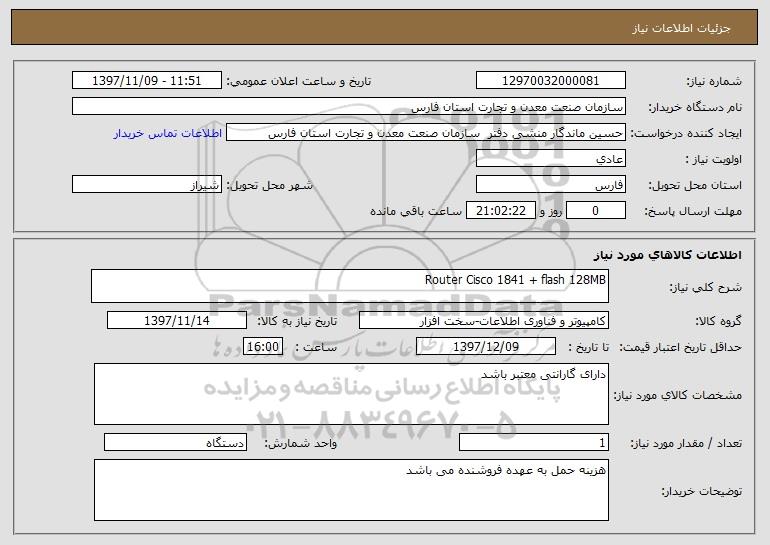Click the buyer notes box هزینه حمل

[x=351, y=490]
